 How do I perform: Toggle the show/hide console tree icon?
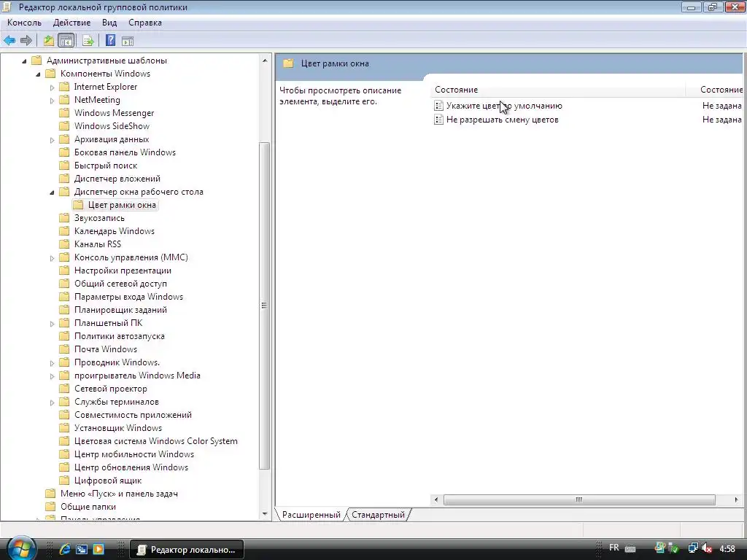66,41
